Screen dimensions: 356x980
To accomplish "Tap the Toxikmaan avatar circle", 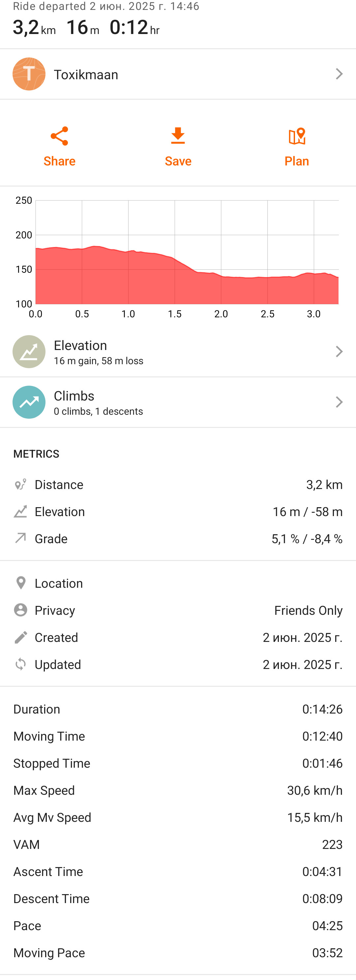I will coord(29,74).
